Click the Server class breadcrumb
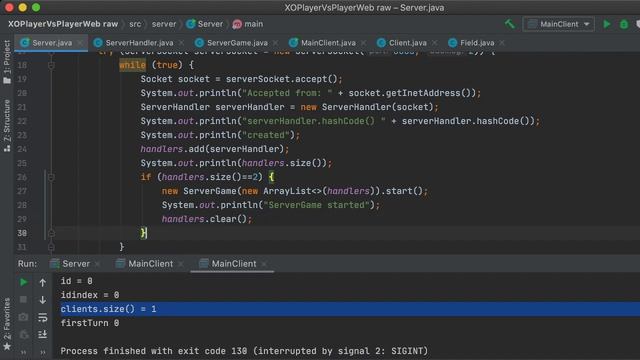Screen dimensions: 640x360 click(205, 24)
